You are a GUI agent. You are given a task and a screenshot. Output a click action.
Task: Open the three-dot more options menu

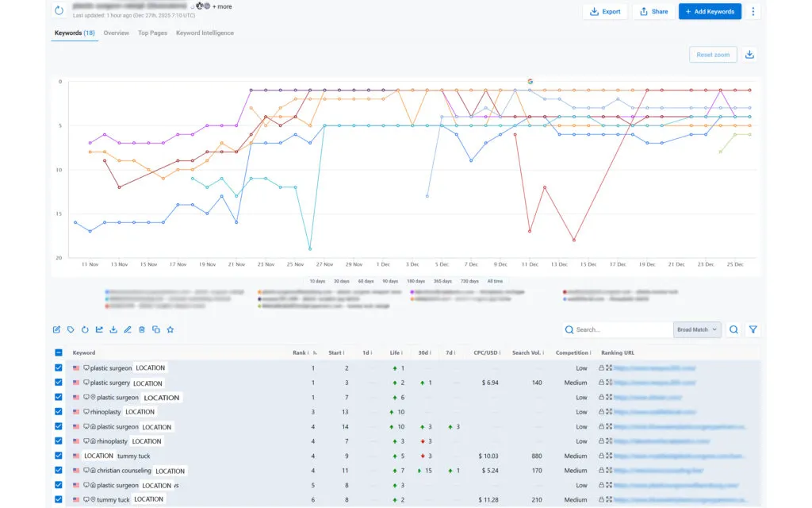pos(753,11)
